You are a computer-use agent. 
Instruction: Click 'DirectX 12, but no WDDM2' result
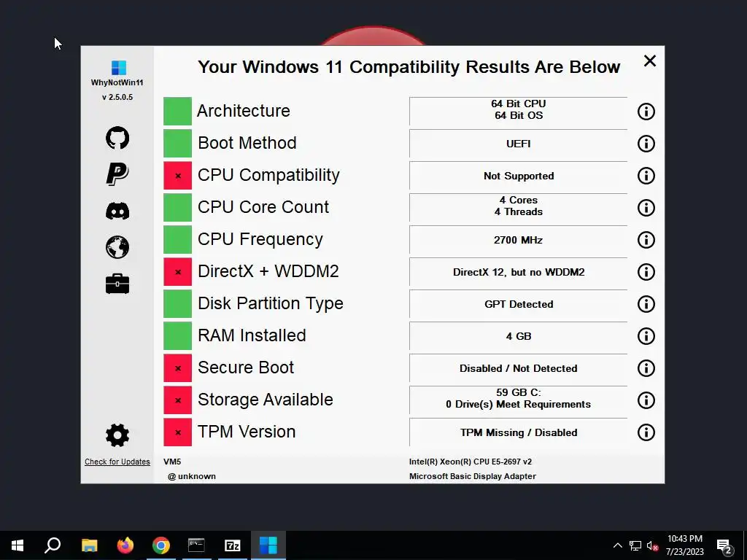519,273
